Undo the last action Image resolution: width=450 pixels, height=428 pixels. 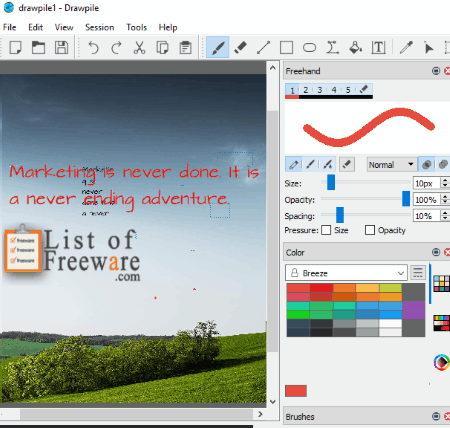[93, 47]
